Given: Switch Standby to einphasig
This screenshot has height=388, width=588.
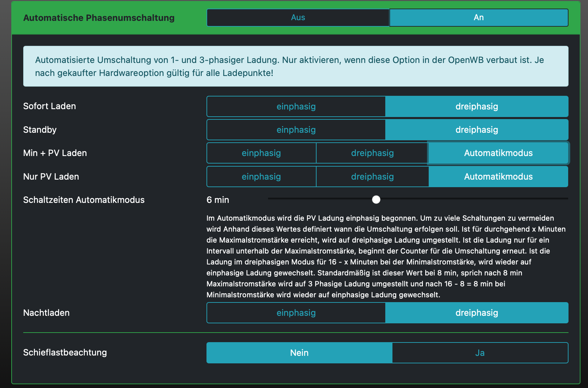Looking at the screenshot, I should click(296, 130).
